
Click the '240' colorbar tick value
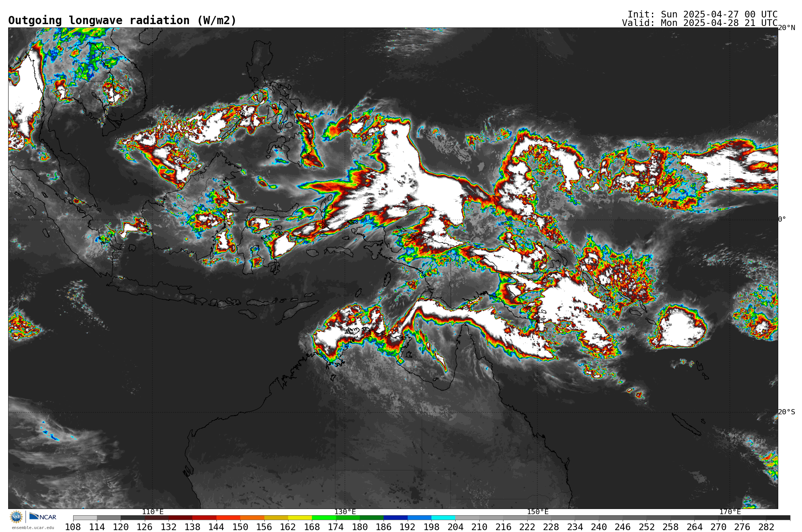[x=599, y=527]
